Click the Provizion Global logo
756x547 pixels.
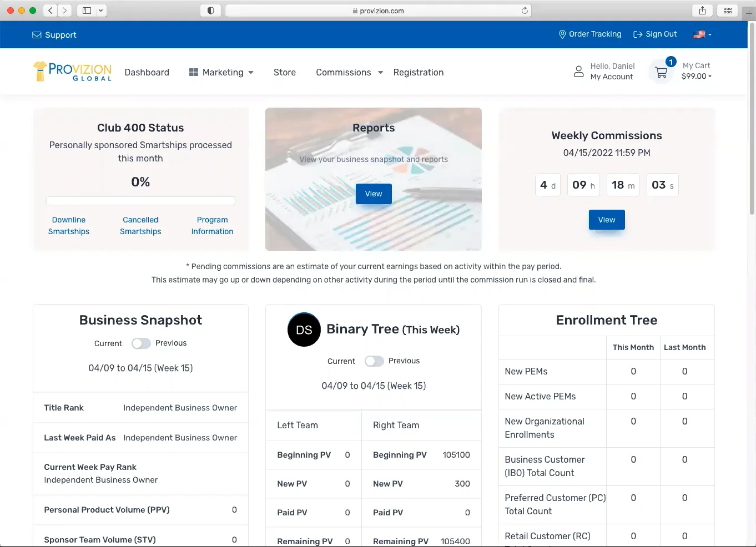73,72
